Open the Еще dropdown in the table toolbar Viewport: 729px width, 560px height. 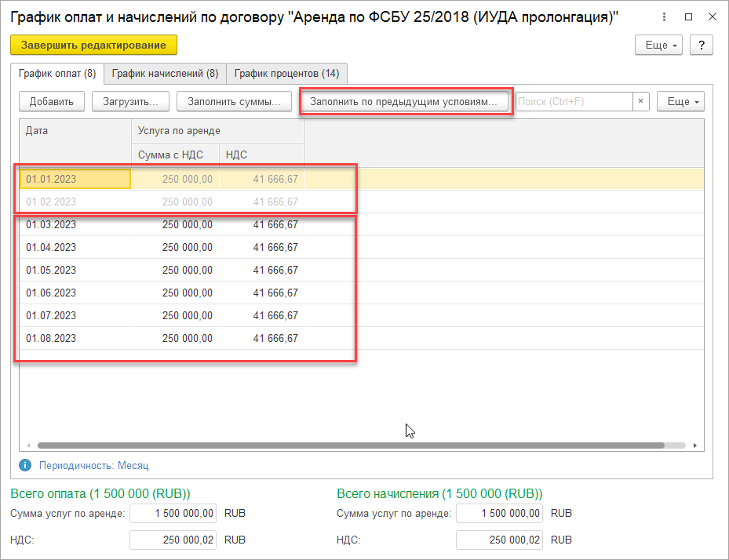pos(680,101)
